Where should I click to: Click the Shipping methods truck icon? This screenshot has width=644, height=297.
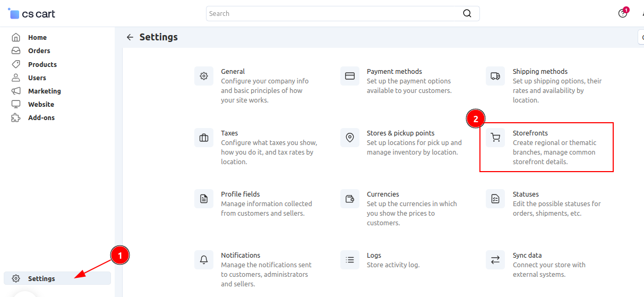pyautogui.click(x=495, y=76)
